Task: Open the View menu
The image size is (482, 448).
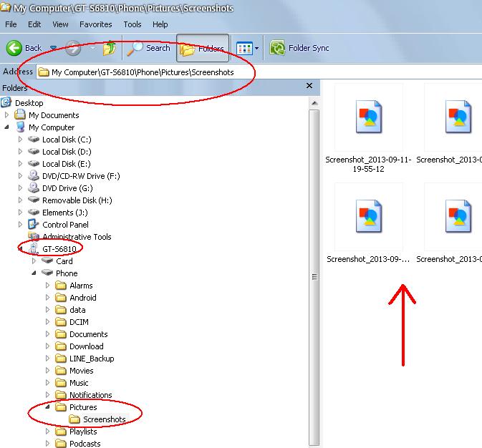Action: pos(60,24)
